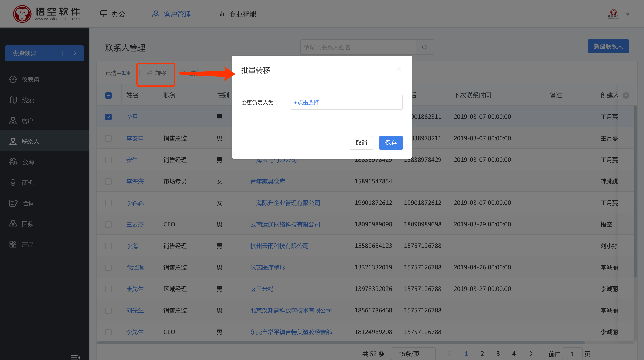Screen dimensions: 644x360
Task: Select 仪表盘 in the sidebar
Action: point(45,79)
